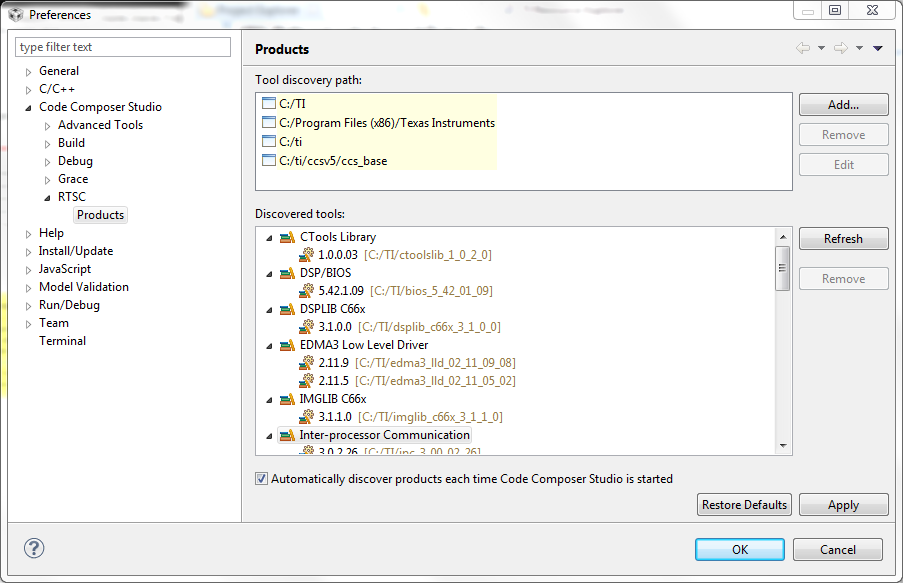Check the C:/ti/ccsv5/ccs_base path box
Viewport: 903px width, 583px height.
268,160
